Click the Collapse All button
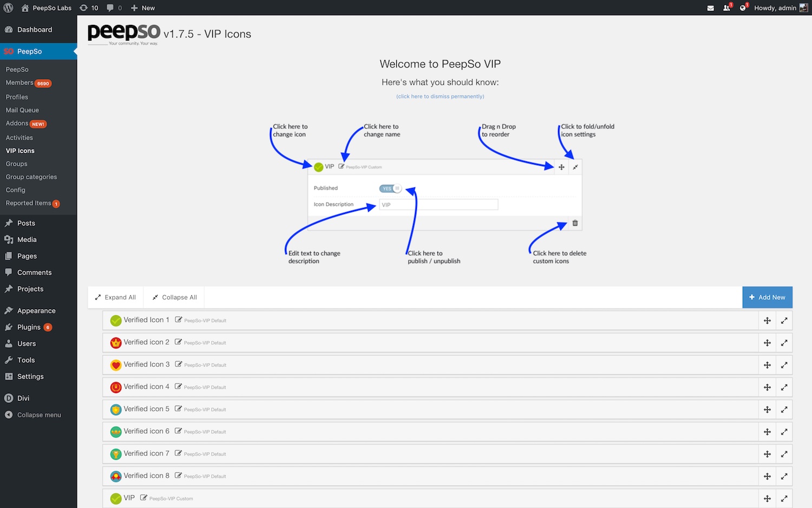Viewport: 812px width, 508px height. pos(174,297)
